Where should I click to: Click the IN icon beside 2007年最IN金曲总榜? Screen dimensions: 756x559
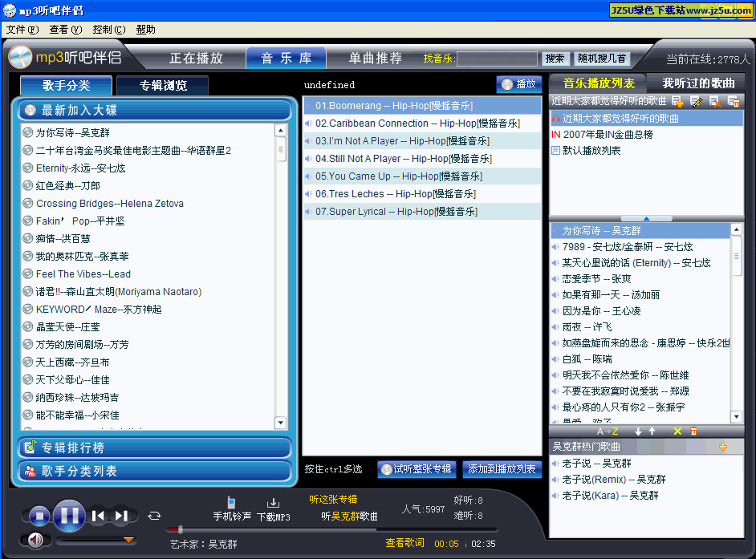click(x=556, y=135)
